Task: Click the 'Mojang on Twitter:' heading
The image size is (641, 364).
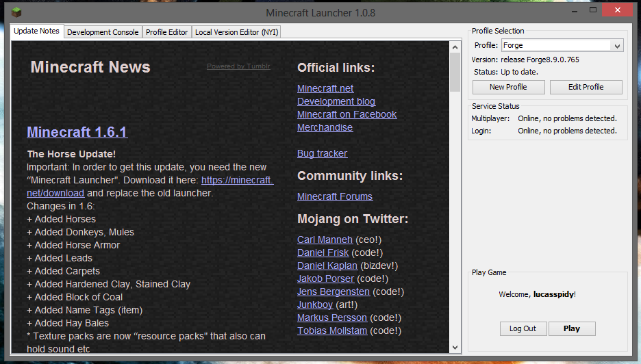Action: (x=353, y=220)
